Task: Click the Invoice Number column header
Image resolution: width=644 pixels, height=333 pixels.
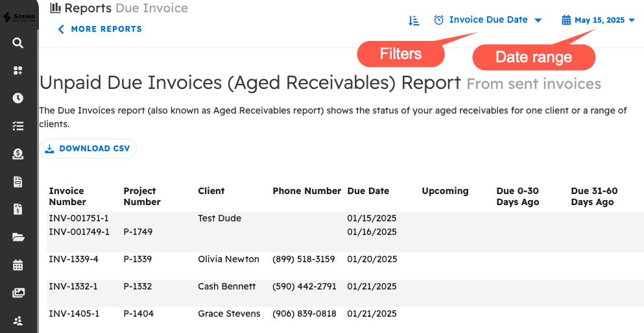Action: point(67,196)
